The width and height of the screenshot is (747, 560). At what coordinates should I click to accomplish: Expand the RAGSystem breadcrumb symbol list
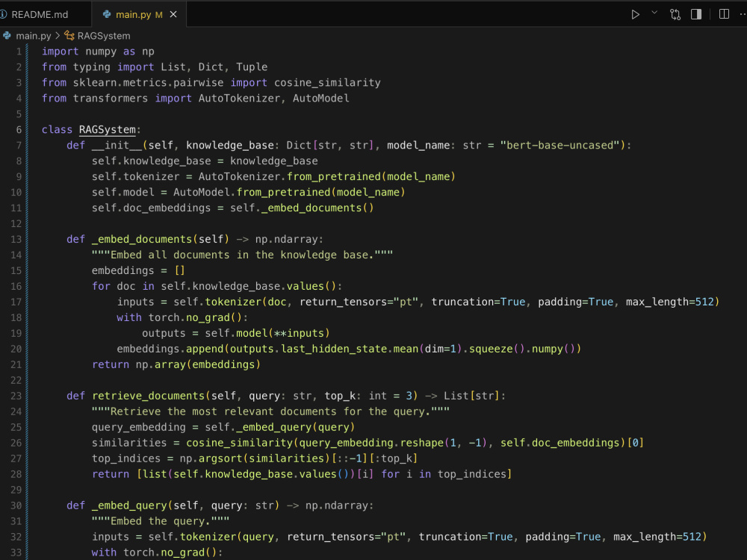coord(104,36)
